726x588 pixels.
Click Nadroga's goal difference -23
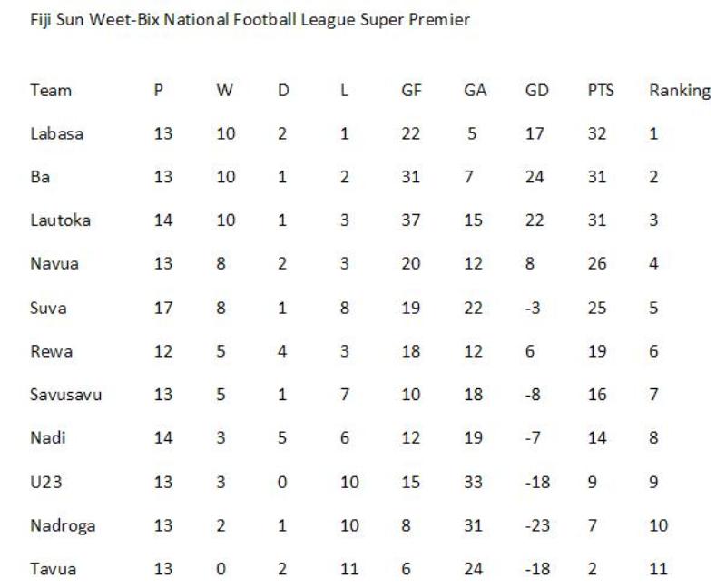(537, 525)
